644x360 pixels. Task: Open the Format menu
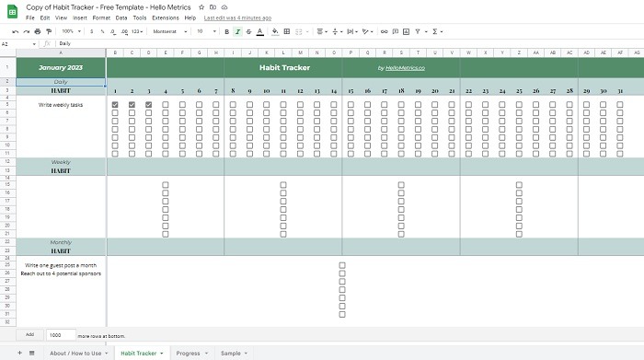101,18
